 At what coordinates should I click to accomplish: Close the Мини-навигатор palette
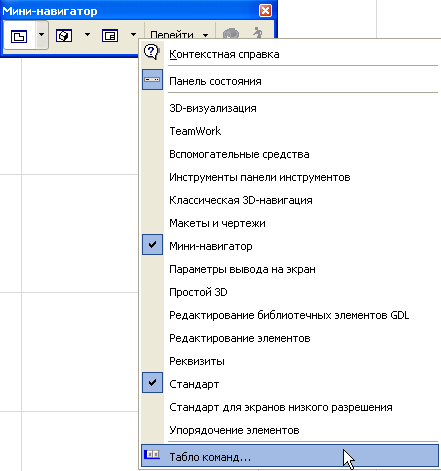coord(265,11)
